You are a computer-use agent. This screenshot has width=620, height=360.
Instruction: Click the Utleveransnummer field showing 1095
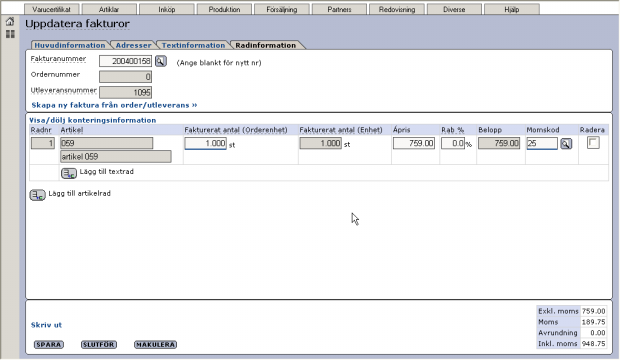click(x=125, y=93)
